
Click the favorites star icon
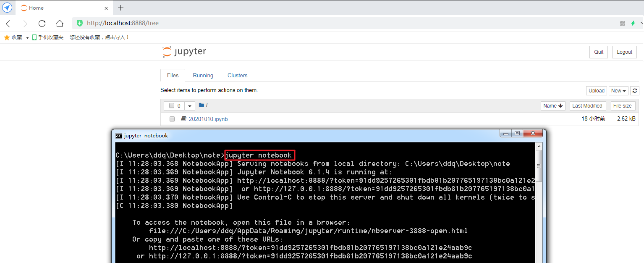(7, 37)
